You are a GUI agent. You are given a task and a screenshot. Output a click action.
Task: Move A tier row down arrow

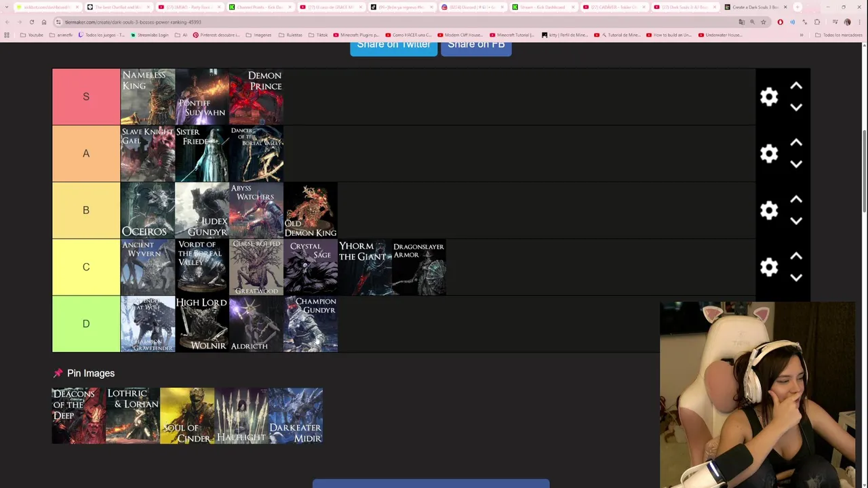(x=796, y=164)
